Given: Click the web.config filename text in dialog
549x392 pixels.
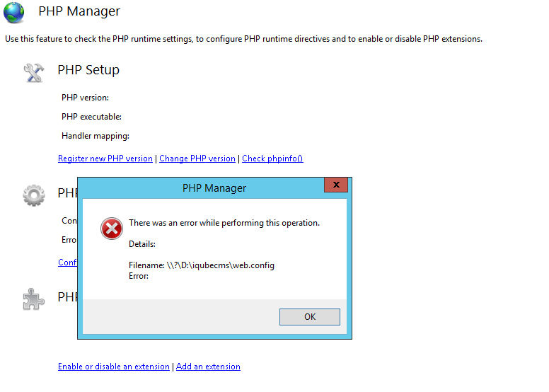Looking at the screenshot, I should pyautogui.click(x=202, y=265).
